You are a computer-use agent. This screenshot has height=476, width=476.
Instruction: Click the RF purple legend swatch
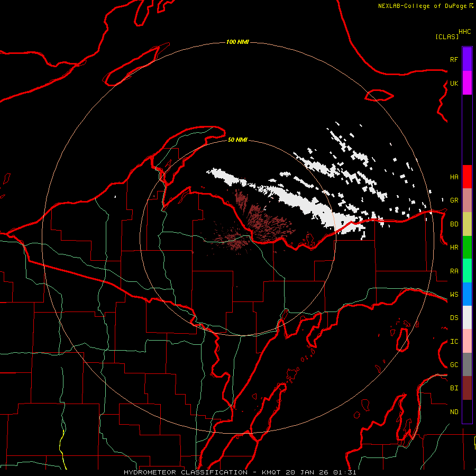click(467, 59)
